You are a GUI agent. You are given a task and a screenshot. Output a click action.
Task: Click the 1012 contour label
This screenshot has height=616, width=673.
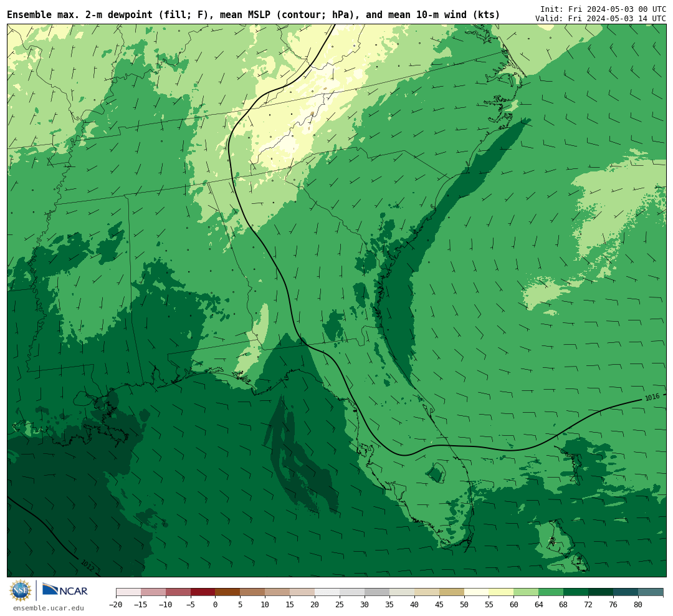click(87, 565)
